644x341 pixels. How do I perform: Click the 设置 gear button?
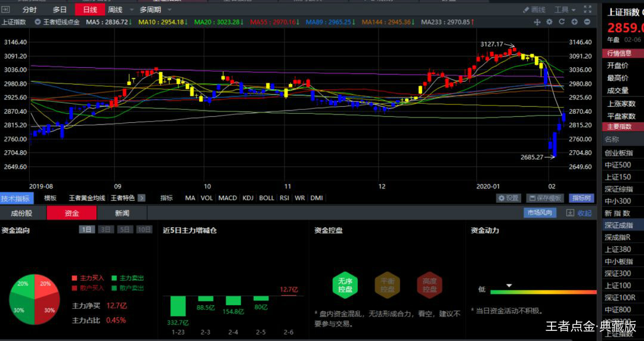click(509, 198)
